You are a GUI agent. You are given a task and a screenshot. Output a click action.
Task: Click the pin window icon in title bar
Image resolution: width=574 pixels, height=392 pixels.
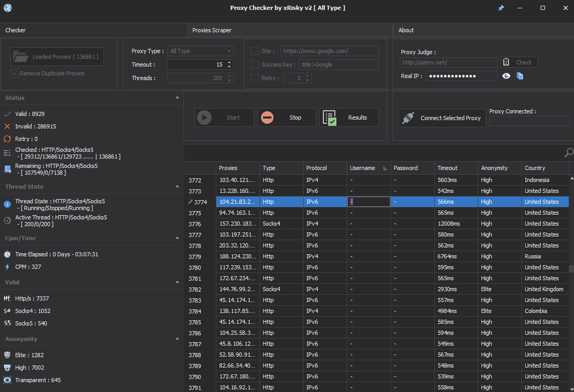pos(501,8)
